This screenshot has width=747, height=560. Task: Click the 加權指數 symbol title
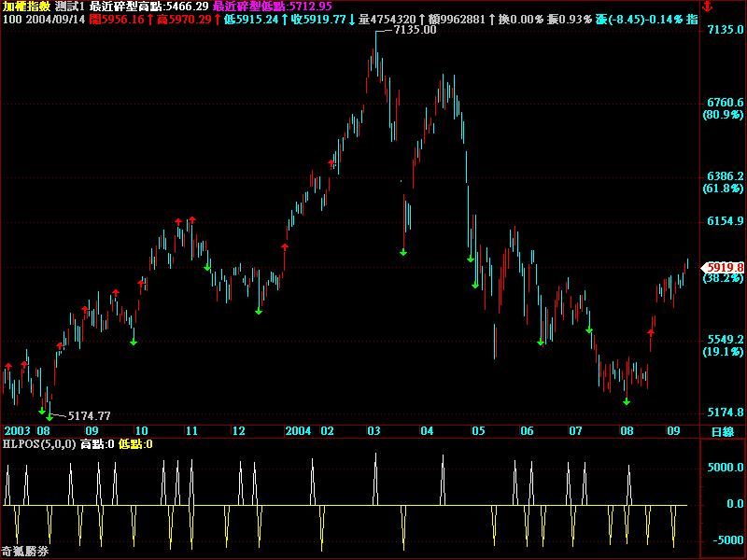(x=25, y=7)
